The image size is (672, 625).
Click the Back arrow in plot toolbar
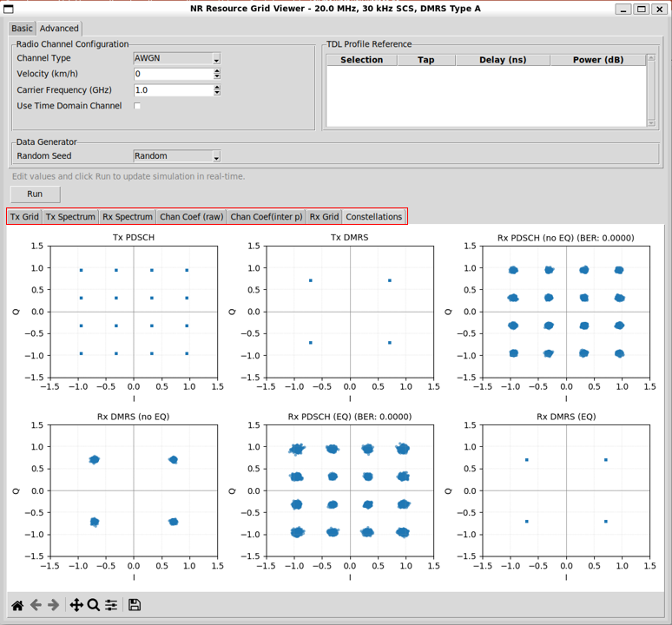coord(36,605)
